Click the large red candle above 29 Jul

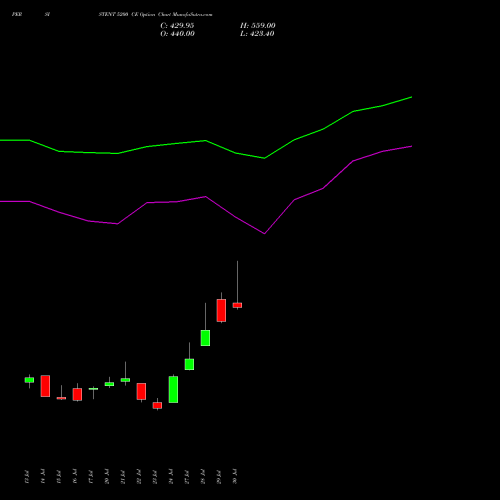[x=221, y=310]
